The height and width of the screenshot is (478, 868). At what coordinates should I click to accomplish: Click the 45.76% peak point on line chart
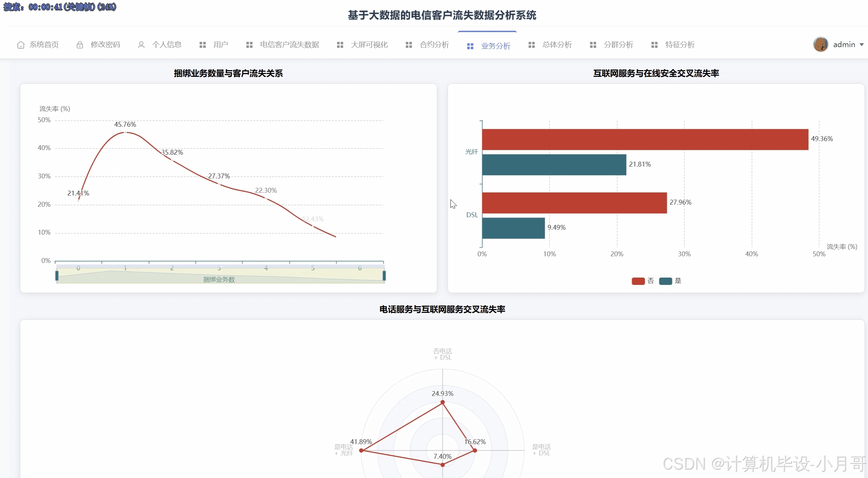coord(125,132)
